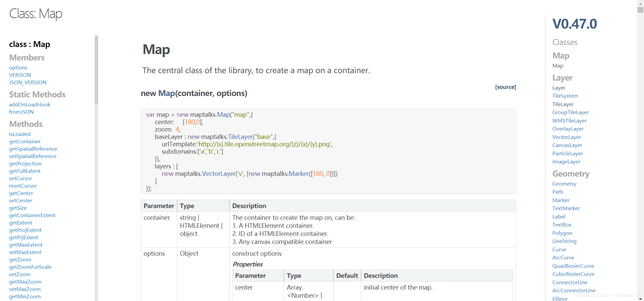Open the TileLayer class page
Screen dimensions: 644x301
(x=563, y=104)
